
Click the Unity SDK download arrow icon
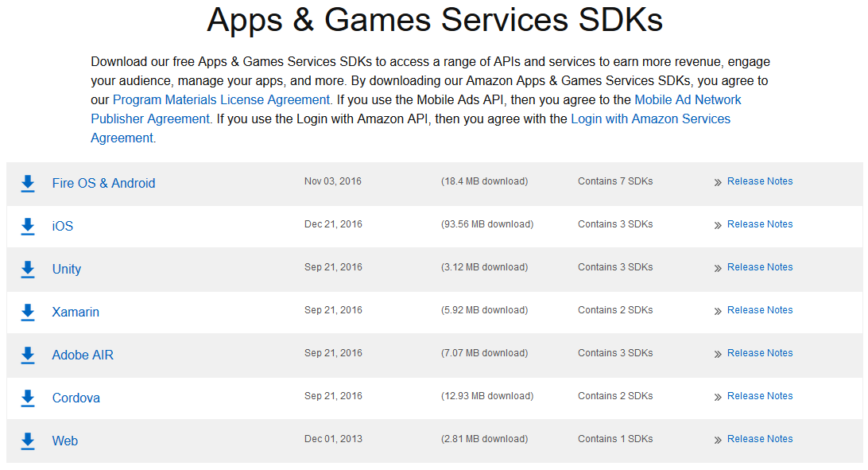(x=28, y=270)
